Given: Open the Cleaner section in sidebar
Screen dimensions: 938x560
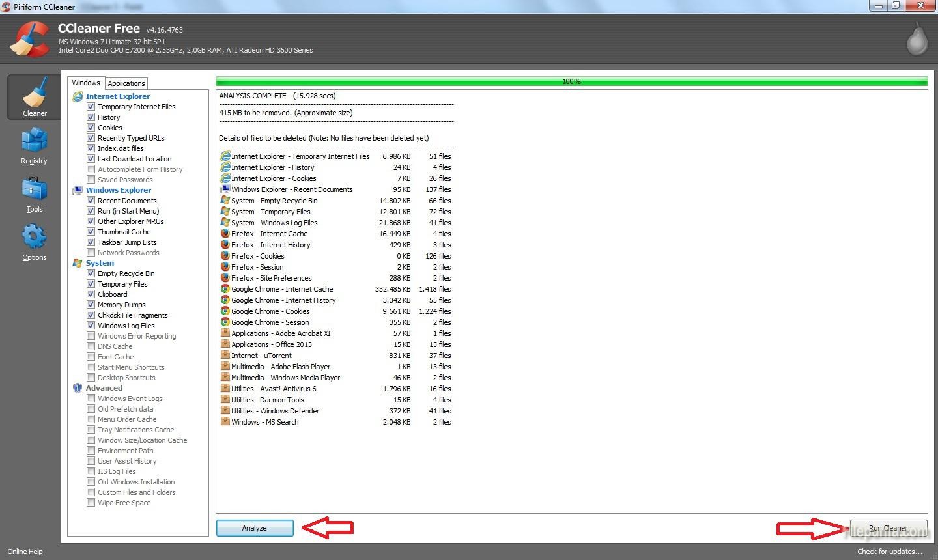Looking at the screenshot, I should coord(34,97).
